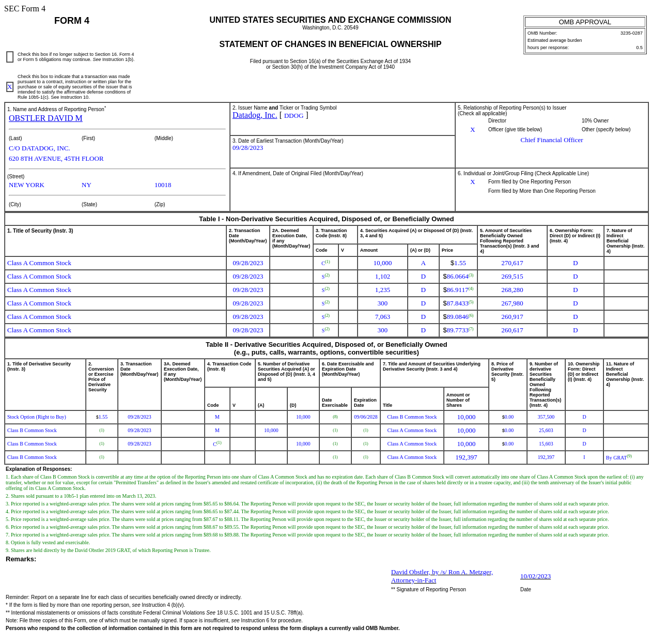Click the 10/02/2023 signature date link
653x644 pixels.
point(535,576)
